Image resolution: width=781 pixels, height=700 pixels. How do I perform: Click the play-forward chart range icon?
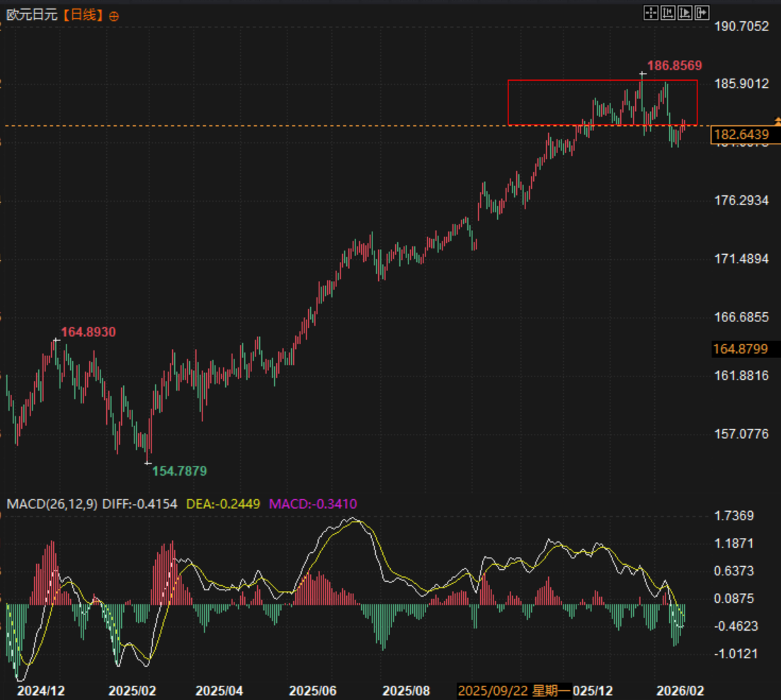click(x=685, y=13)
